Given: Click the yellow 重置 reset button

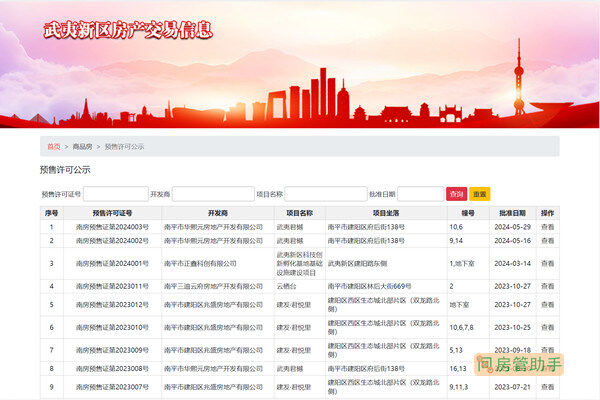Looking at the screenshot, I should click(x=479, y=194).
